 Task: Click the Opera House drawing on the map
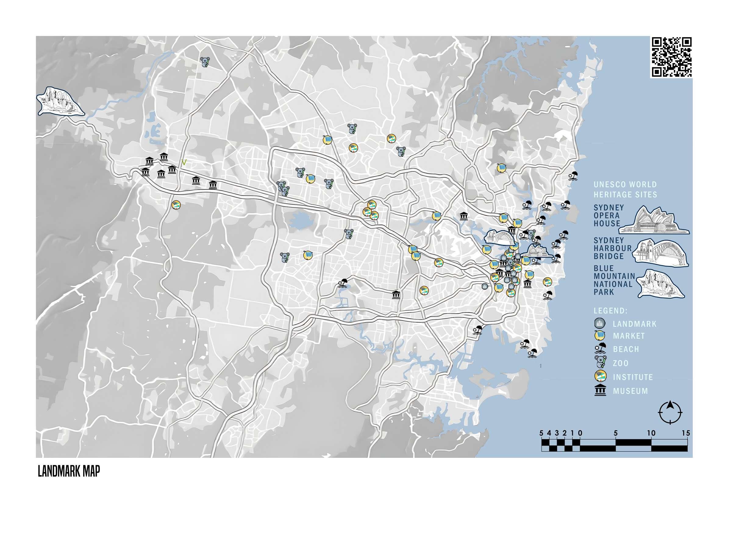click(537, 251)
